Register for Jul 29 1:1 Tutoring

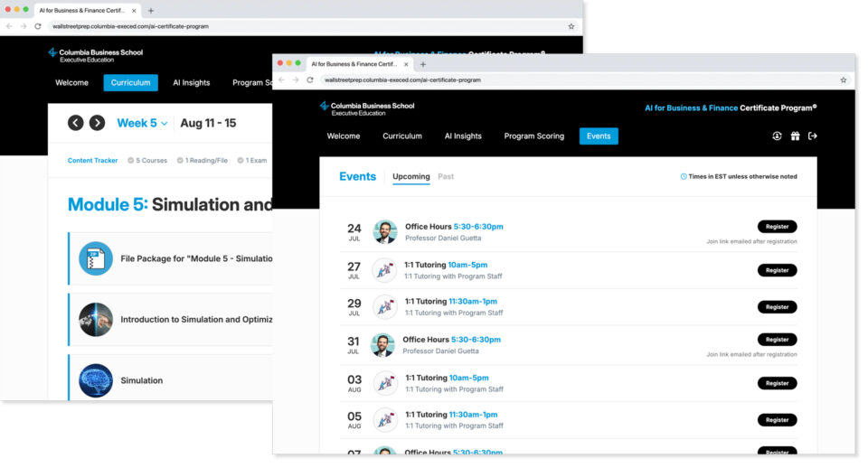777,306
